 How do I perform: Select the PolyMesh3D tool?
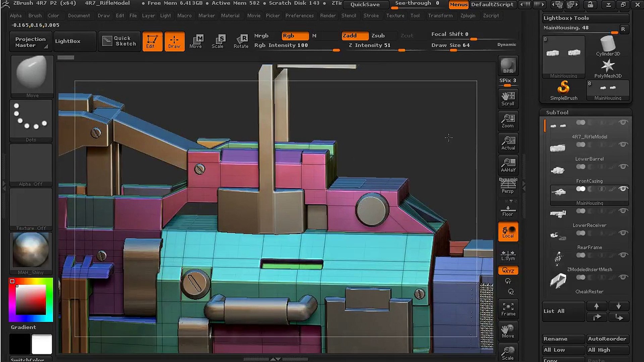(x=608, y=69)
